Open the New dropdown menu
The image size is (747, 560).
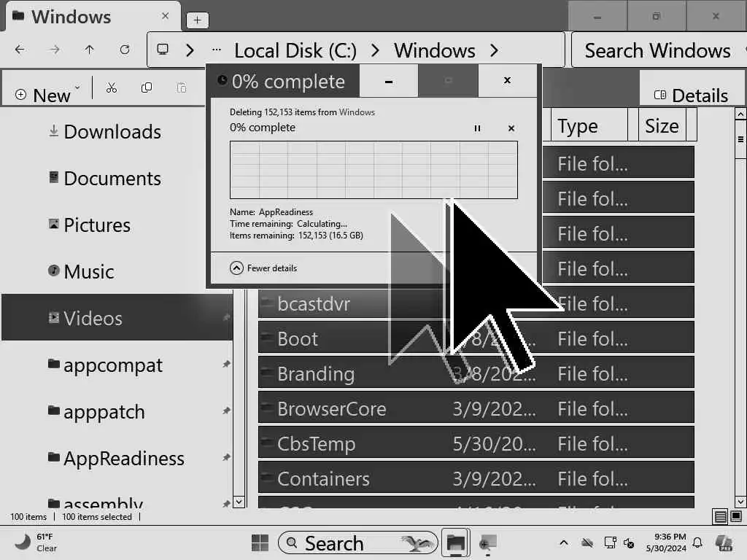pos(47,95)
